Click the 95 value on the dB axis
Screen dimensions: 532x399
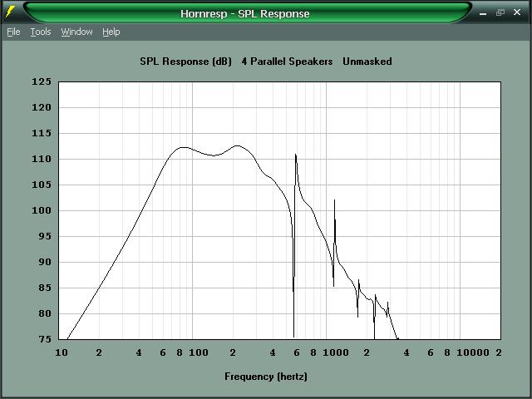click(x=44, y=236)
